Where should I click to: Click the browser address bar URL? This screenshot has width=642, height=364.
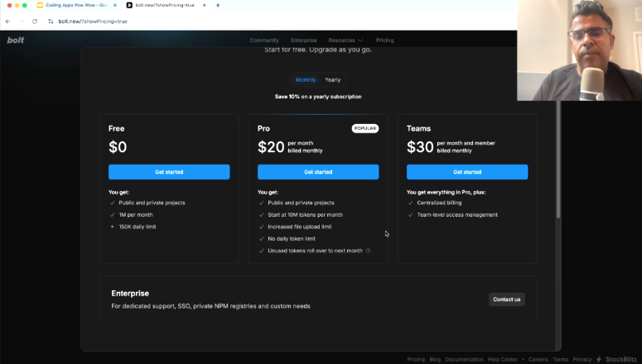point(93,22)
